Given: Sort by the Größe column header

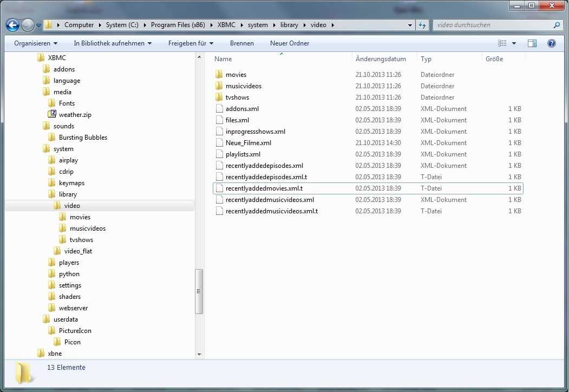Looking at the screenshot, I should click(x=494, y=59).
